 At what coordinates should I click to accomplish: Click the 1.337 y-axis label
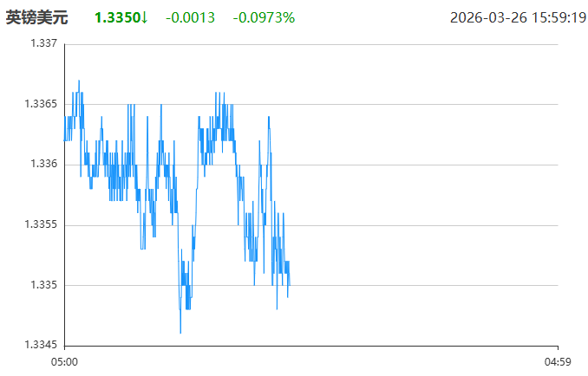(43, 43)
